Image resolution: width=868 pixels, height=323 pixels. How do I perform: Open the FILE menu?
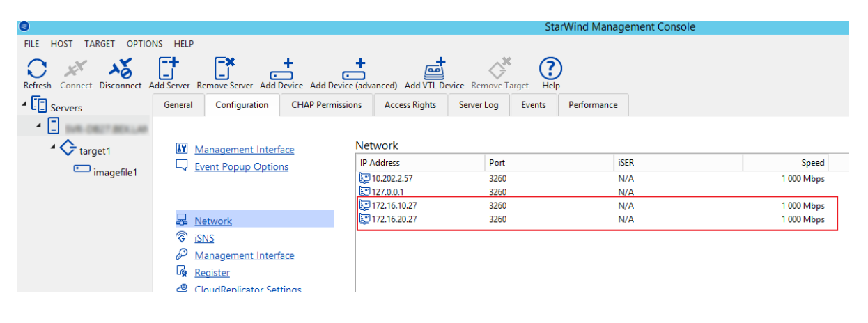pos(32,43)
